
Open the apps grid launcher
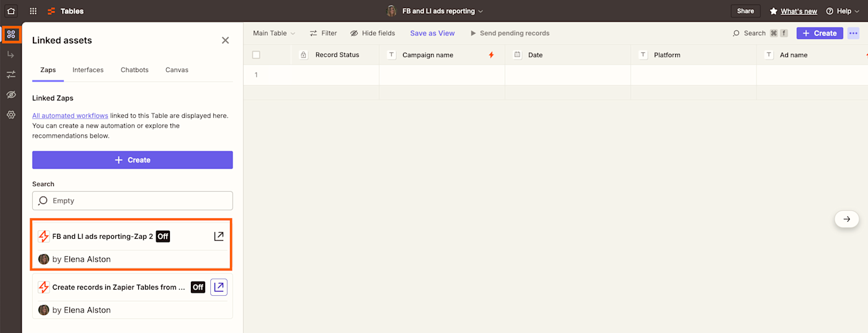pyautogui.click(x=33, y=11)
